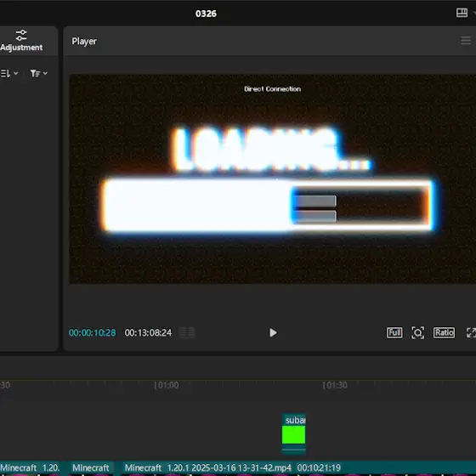Click the project title 0326
Viewport: 476px width, 476px height.
coord(206,14)
